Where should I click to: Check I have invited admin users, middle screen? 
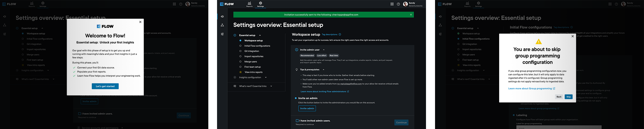tap(297, 121)
